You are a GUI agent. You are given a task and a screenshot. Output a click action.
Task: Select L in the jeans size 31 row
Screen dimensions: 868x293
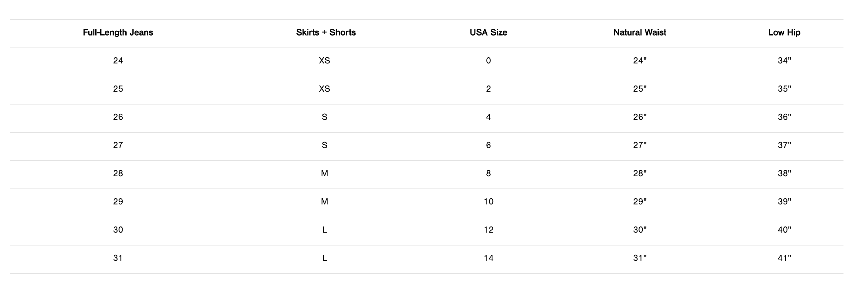(325, 258)
